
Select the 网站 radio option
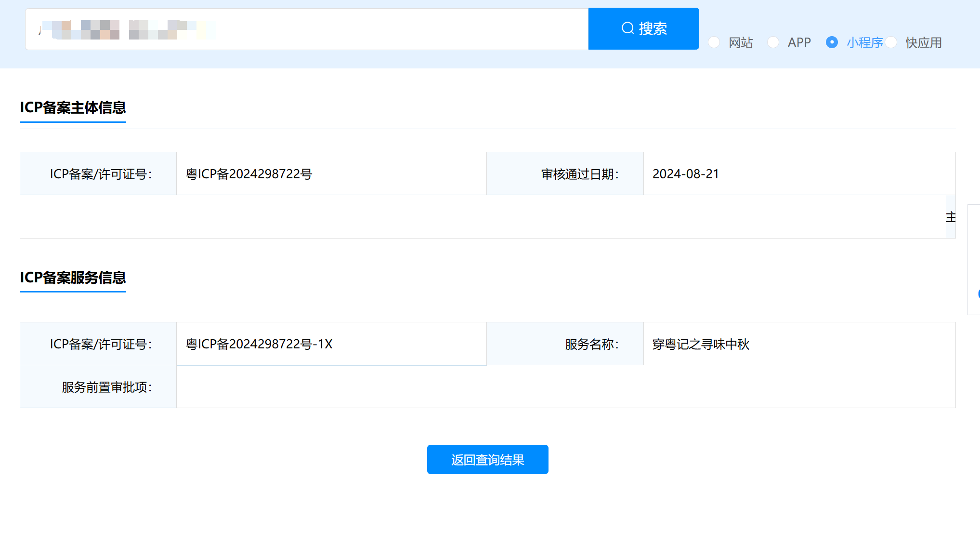pyautogui.click(x=714, y=42)
